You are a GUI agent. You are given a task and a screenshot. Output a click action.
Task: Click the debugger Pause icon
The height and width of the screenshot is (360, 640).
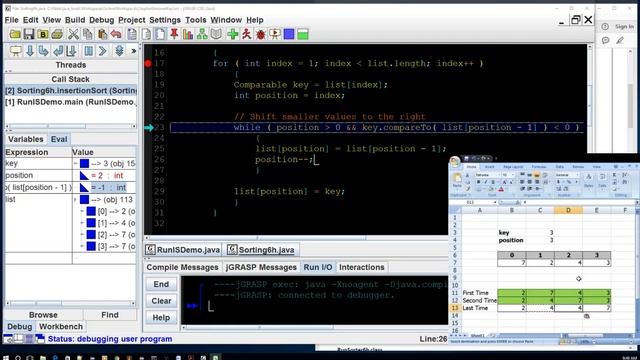click(89, 51)
